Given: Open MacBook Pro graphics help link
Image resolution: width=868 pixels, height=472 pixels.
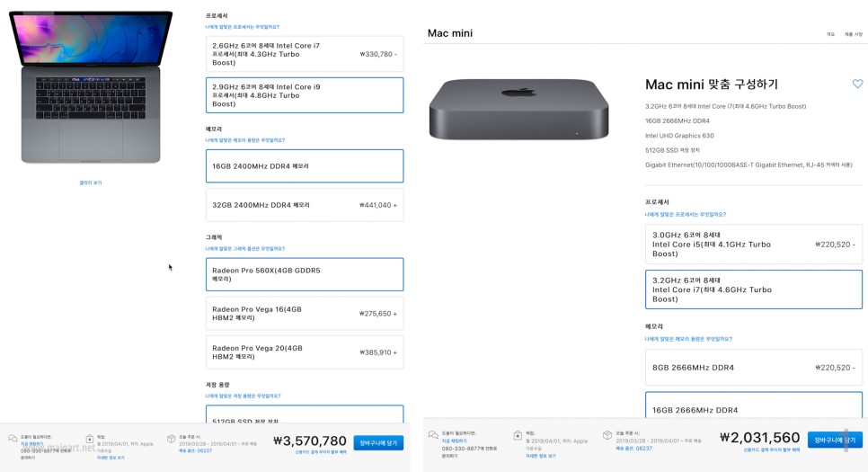Looking at the screenshot, I should [x=245, y=249].
